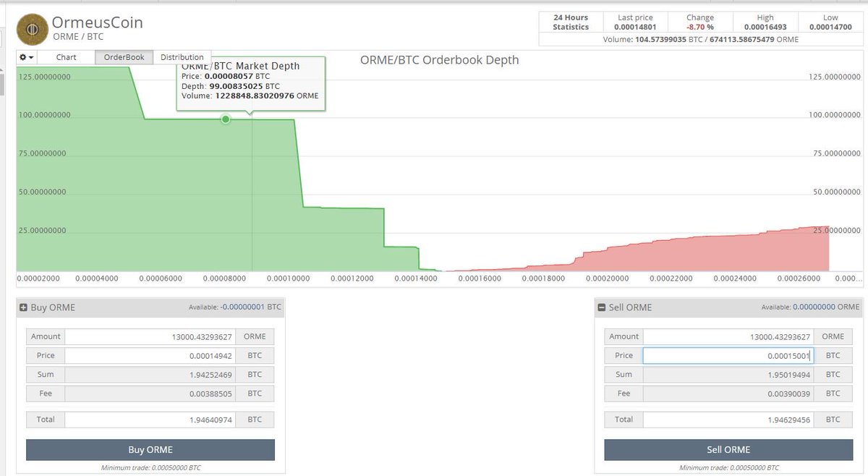Focus the Sell ORME Price field

click(728, 355)
